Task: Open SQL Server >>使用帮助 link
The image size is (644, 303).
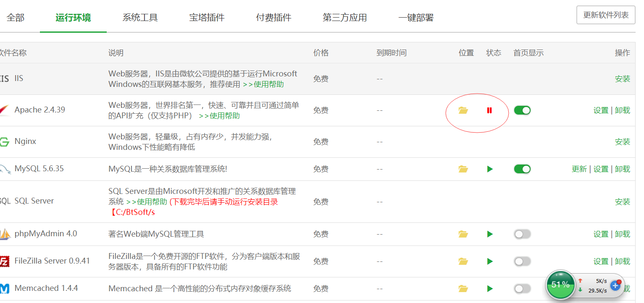Action: tap(146, 202)
